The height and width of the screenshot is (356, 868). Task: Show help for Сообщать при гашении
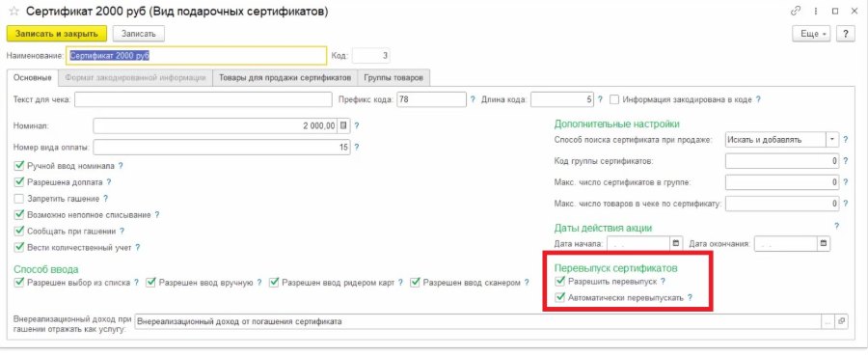point(122,231)
